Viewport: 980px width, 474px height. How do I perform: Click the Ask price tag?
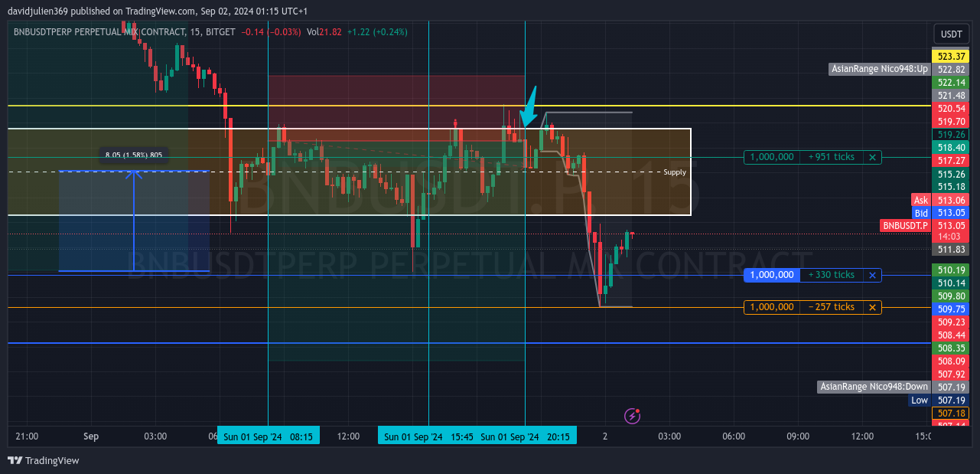(x=921, y=200)
